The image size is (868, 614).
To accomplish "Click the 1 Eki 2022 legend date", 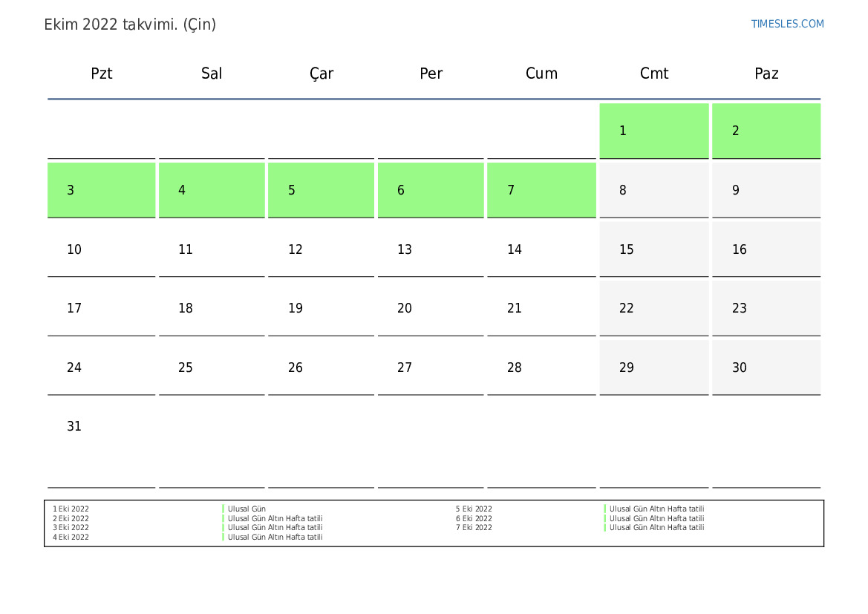I will click(71, 509).
